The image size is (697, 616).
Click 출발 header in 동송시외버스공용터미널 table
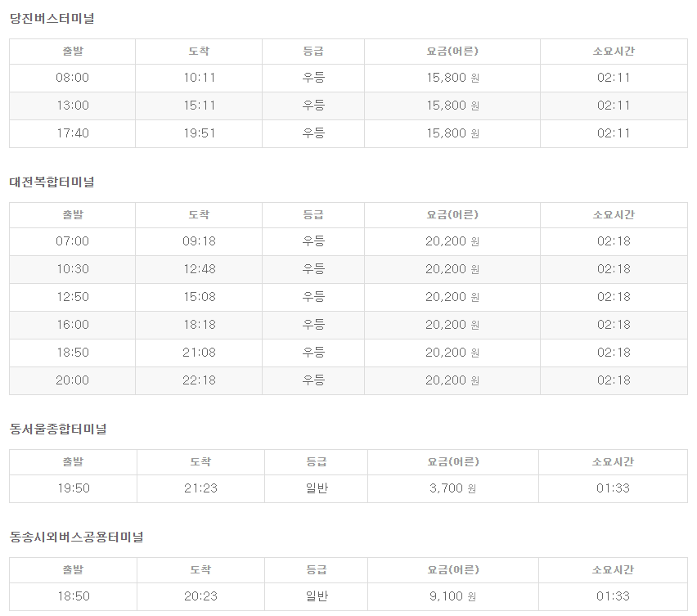coord(73,569)
